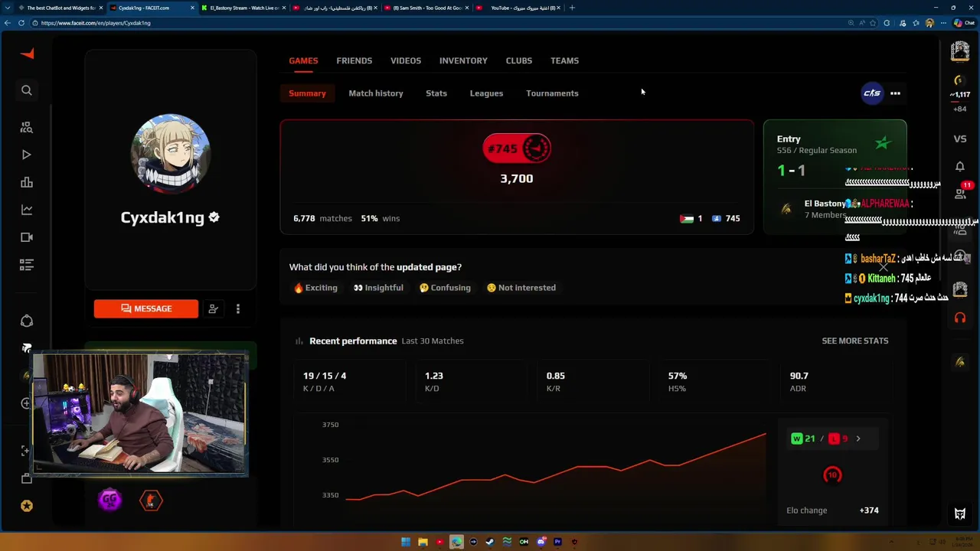
Task: Select the Summary sub-tab
Action: pyautogui.click(x=307, y=93)
